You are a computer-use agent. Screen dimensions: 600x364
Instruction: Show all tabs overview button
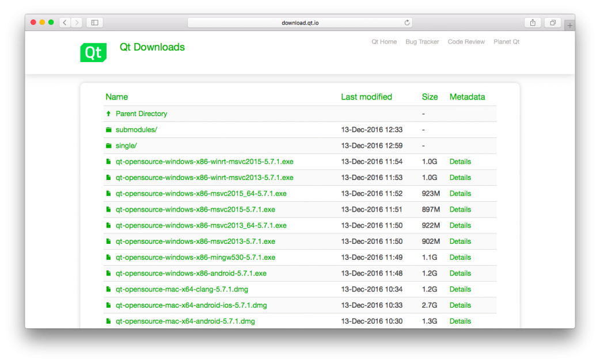(552, 22)
